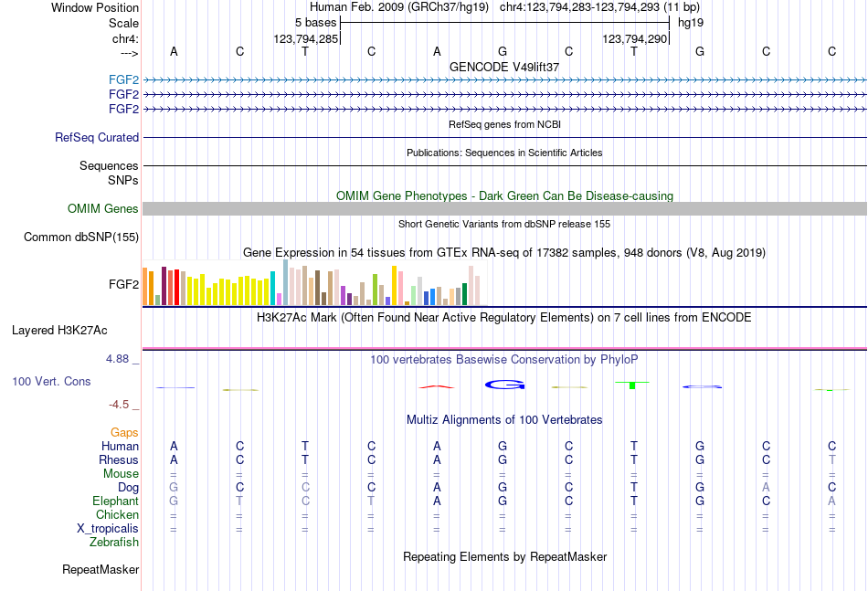This screenshot has width=868, height=591.
Task: Click Multiz Alignments of 100 Vertebrates title
Action: point(504,420)
